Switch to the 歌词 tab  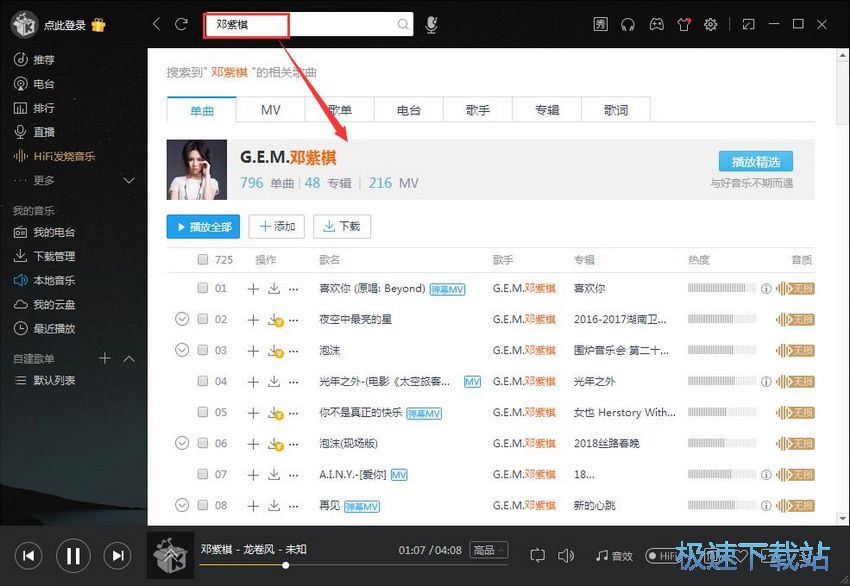coord(616,110)
